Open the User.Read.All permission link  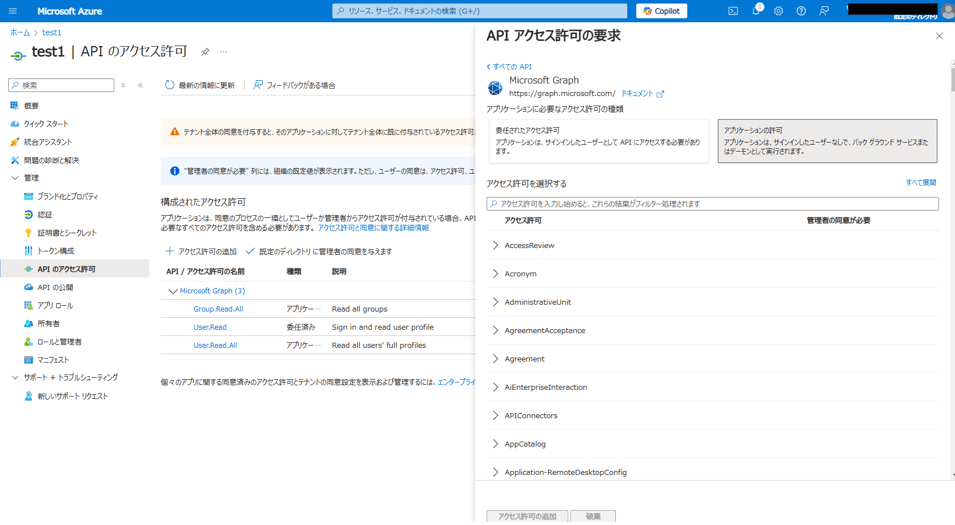215,345
